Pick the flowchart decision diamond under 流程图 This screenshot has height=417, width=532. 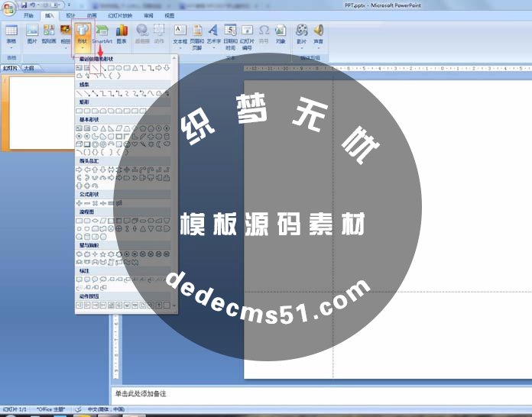(x=95, y=221)
